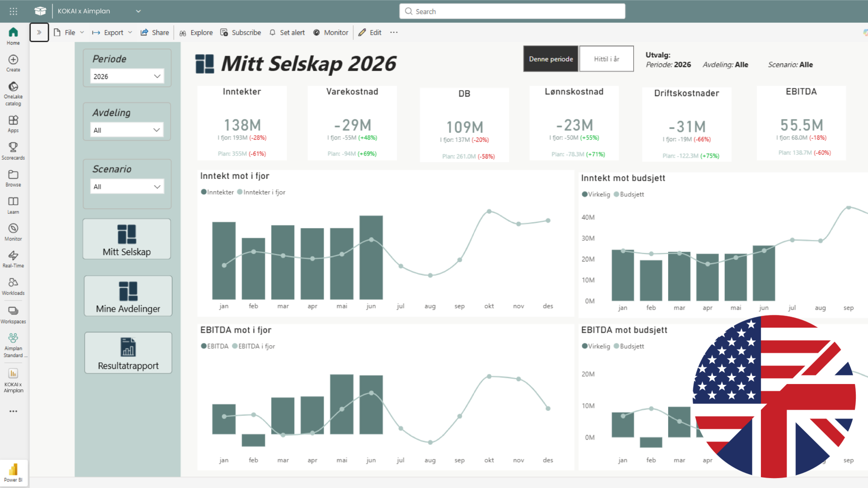
Task: Click the Share toolbar button
Action: coord(155,33)
